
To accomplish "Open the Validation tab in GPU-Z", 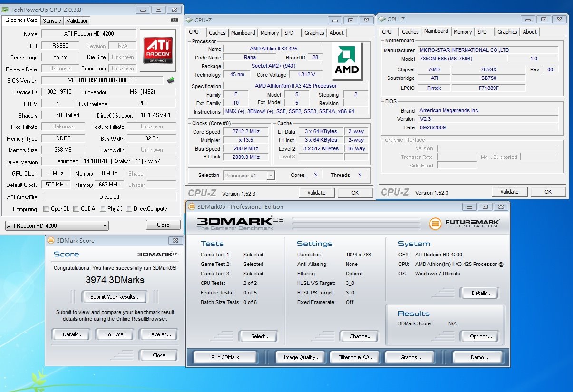I will 78,21.
